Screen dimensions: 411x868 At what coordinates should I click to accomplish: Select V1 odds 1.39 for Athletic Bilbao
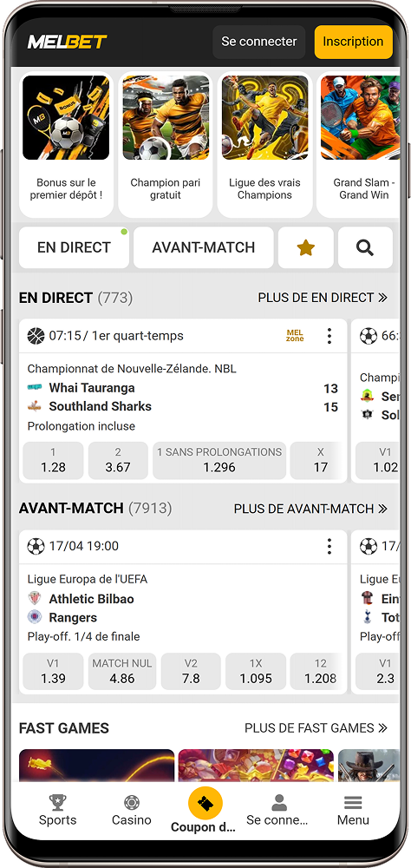pyautogui.click(x=53, y=672)
